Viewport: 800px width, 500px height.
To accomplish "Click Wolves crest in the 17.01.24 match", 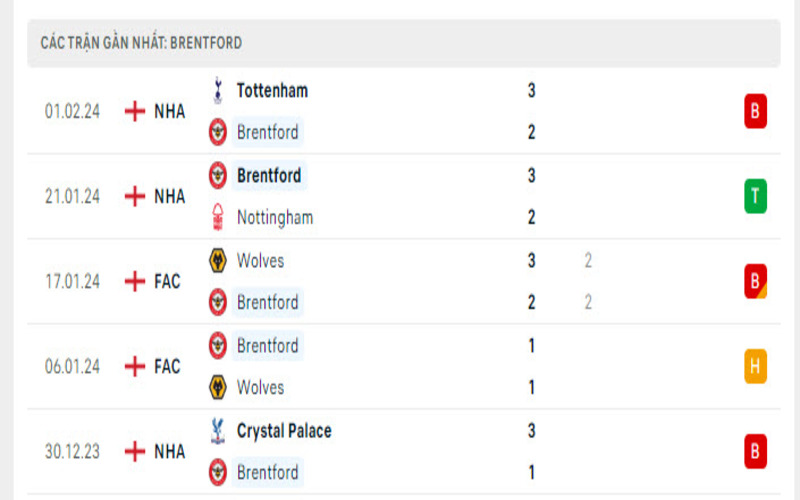I will [217, 261].
